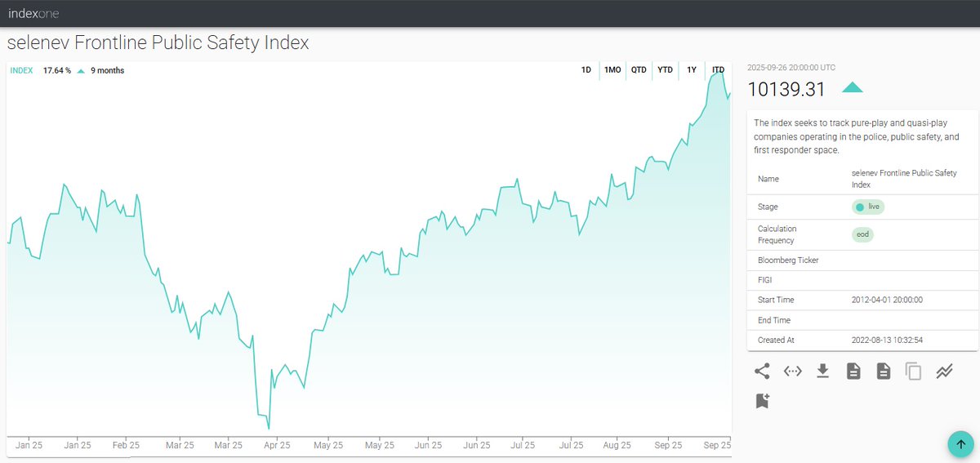Click the End Time row label

click(774, 320)
